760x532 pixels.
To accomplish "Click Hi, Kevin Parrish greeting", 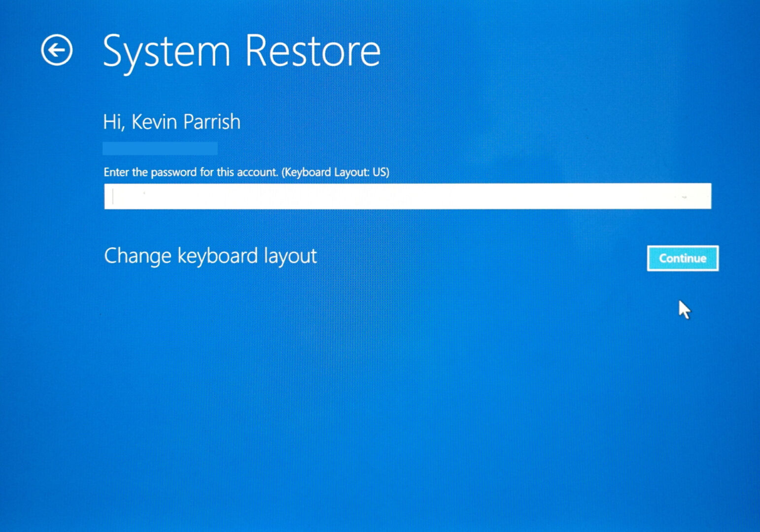I will pyautogui.click(x=173, y=122).
